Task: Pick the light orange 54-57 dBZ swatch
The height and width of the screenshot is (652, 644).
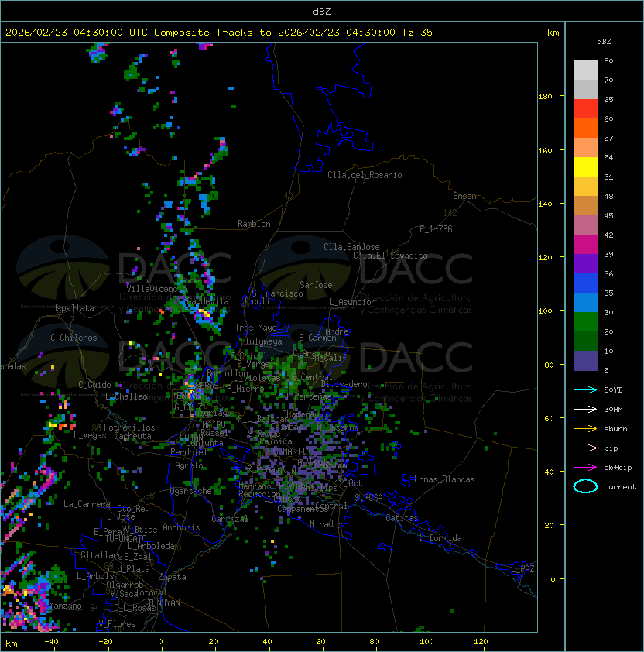Action: (585, 148)
